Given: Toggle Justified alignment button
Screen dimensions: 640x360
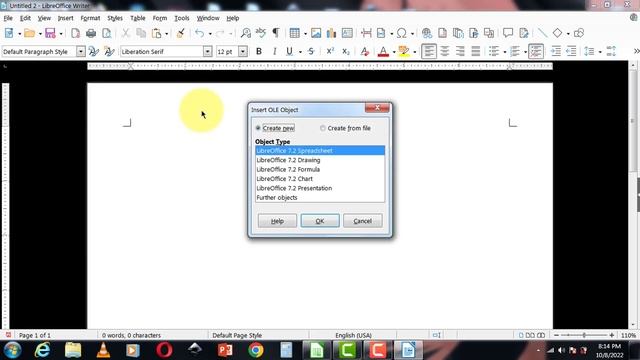Looking at the screenshot, I should click(476, 51).
